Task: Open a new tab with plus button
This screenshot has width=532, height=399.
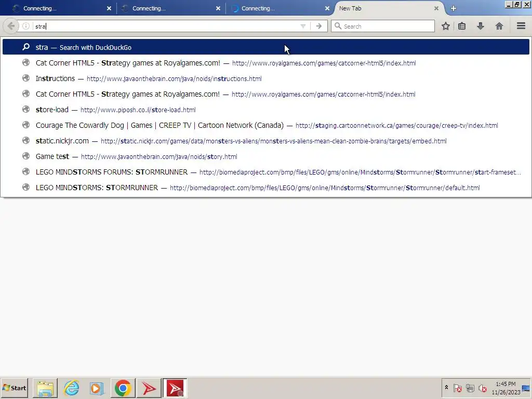Action: (454, 8)
